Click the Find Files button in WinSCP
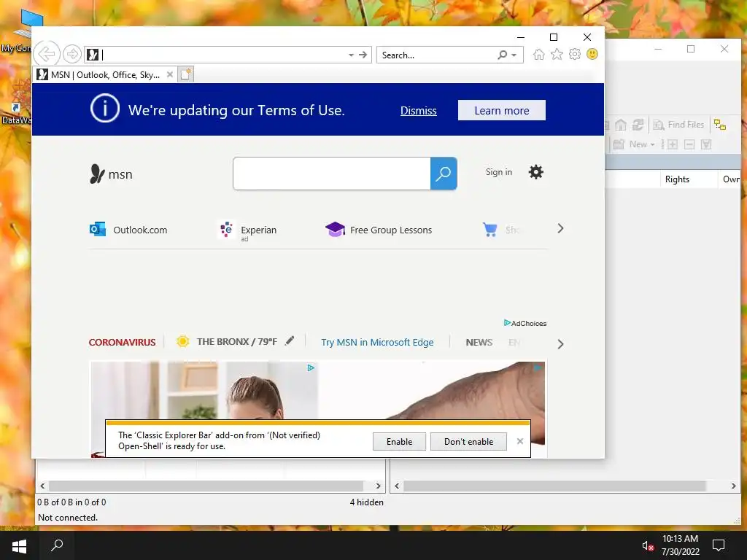The height and width of the screenshot is (560, 747). point(678,125)
